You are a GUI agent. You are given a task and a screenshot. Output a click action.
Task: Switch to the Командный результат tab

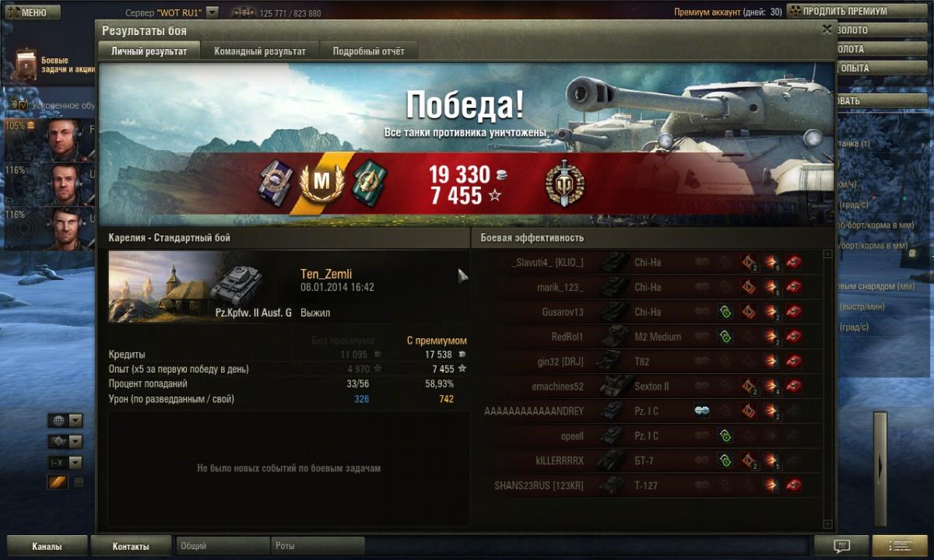[260, 51]
